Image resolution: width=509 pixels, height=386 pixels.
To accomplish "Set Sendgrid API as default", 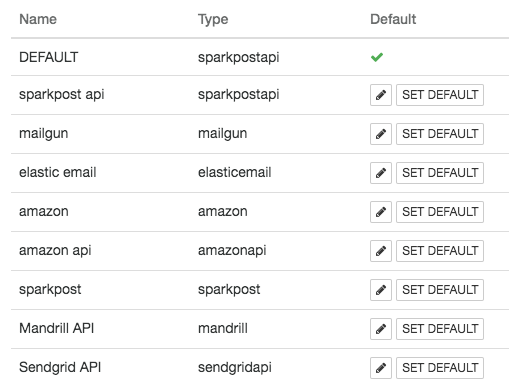I will pyautogui.click(x=440, y=368).
